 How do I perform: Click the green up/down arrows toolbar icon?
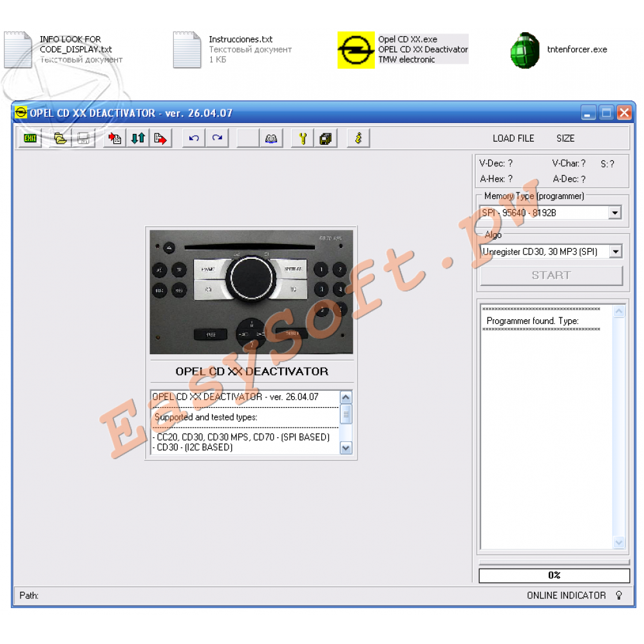pyautogui.click(x=138, y=138)
